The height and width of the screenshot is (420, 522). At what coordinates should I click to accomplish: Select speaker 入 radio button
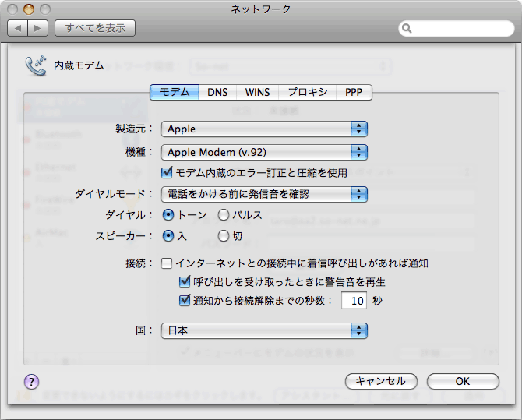(x=168, y=236)
